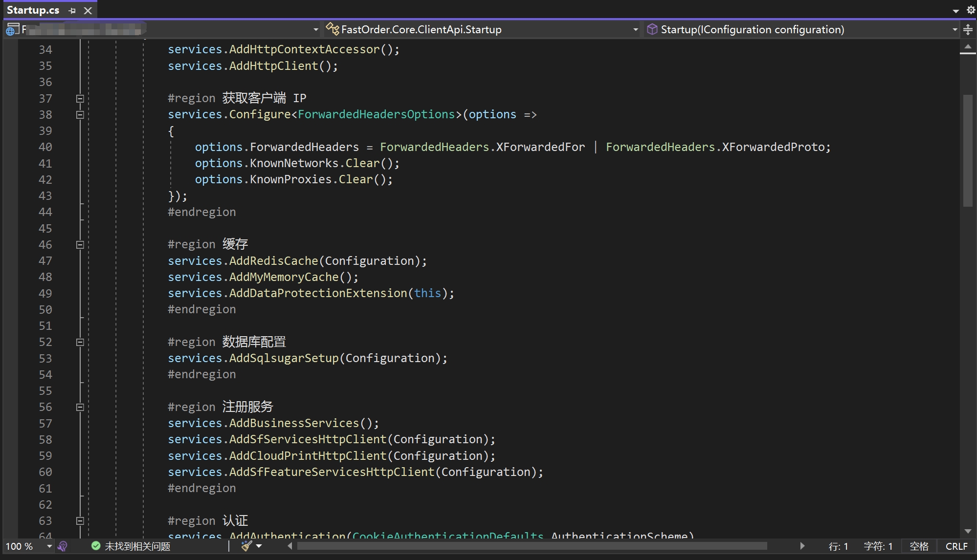Click the class icon beside FastOrder.Core.ClientApi.Startup
The width and height of the screenshot is (977, 560).
333,29
